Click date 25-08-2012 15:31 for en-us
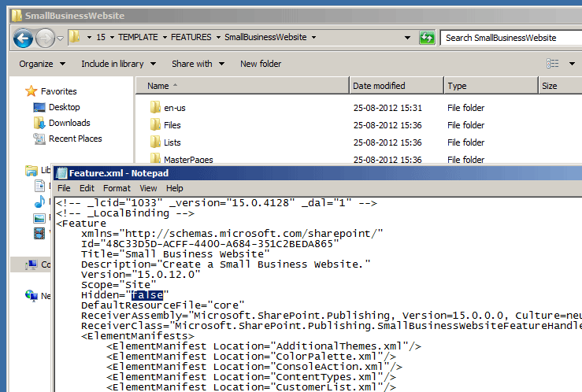 (x=387, y=108)
